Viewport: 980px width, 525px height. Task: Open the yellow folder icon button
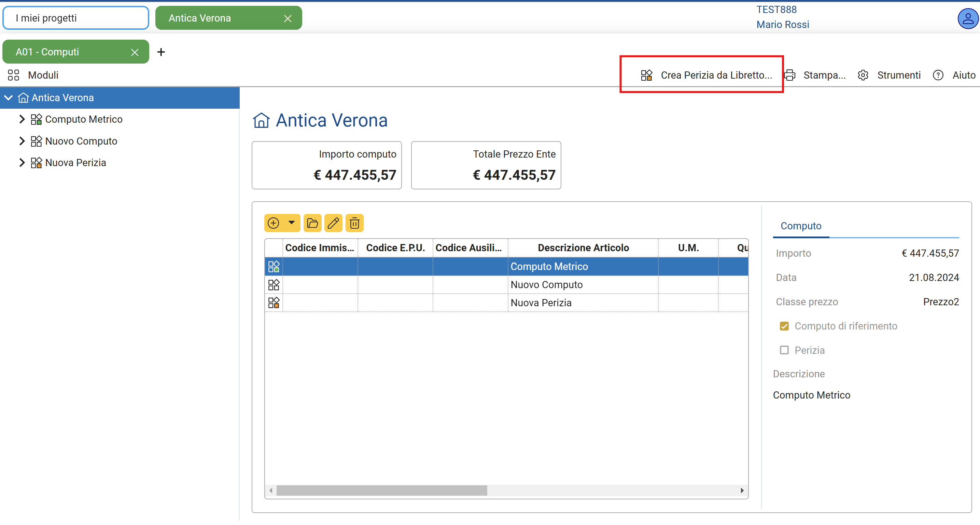click(312, 223)
